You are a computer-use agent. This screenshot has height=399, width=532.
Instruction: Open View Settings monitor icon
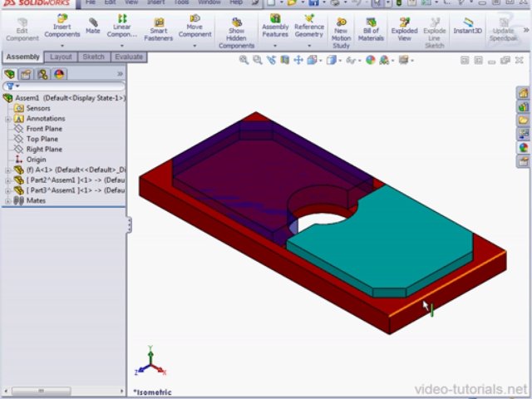click(x=403, y=60)
